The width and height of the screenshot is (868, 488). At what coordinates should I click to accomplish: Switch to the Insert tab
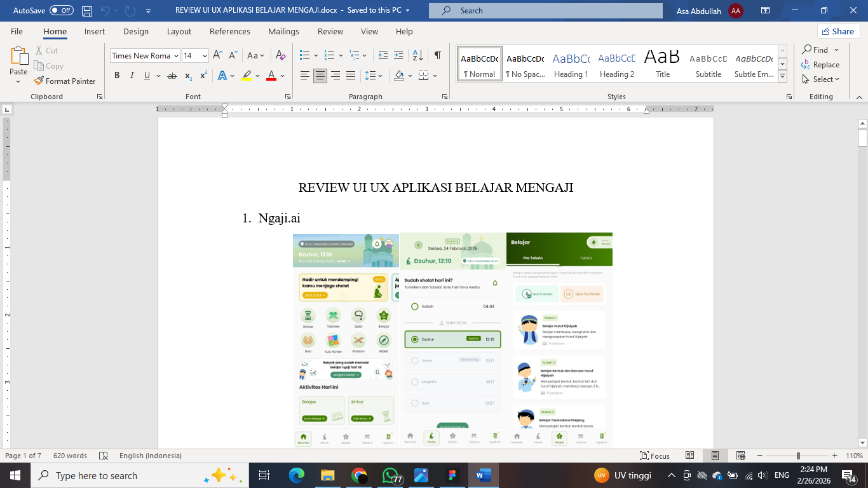pyautogui.click(x=95, y=31)
